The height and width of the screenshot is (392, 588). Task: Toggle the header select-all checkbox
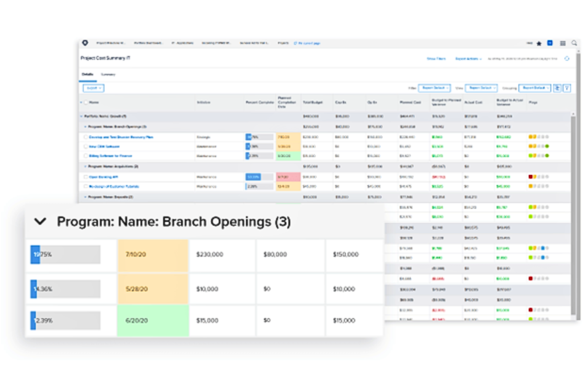click(86, 102)
